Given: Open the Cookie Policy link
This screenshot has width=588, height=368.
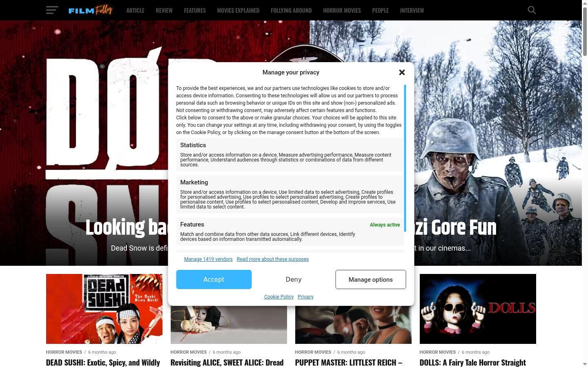Looking at the screenshot, I should (x=279, y=297).
